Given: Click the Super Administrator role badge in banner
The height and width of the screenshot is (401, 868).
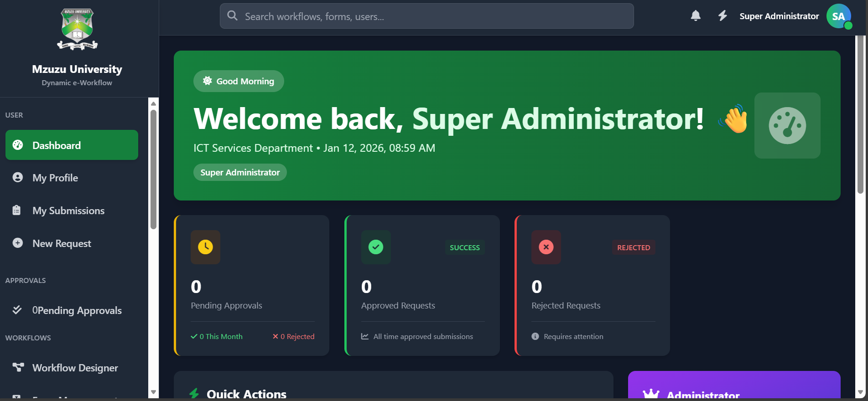Looking at the screenshot, I should [240, 172].
